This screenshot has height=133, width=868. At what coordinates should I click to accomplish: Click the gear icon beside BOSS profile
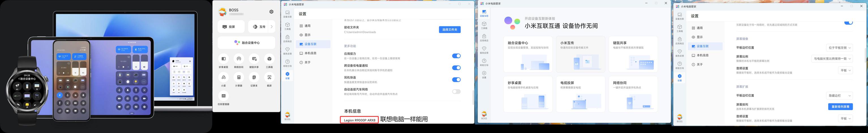point(271,12)
